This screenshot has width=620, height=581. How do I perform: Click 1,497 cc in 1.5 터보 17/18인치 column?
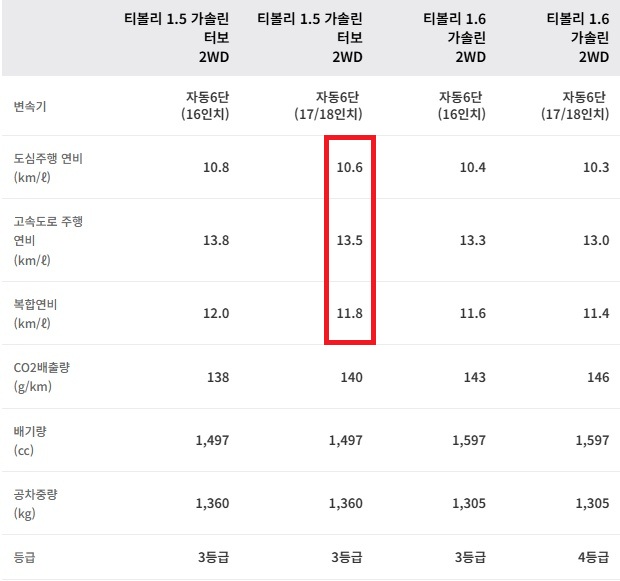346,440
